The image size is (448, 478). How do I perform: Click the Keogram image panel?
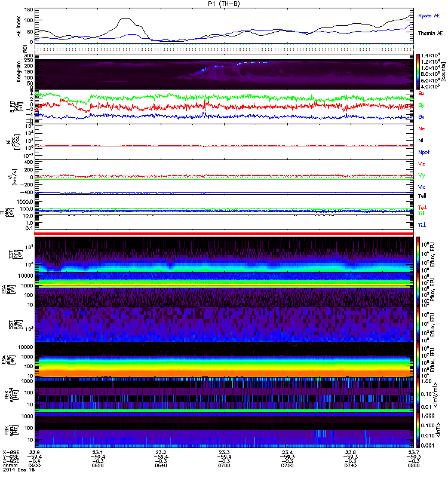pyautogui.click(x=225, y=74)
